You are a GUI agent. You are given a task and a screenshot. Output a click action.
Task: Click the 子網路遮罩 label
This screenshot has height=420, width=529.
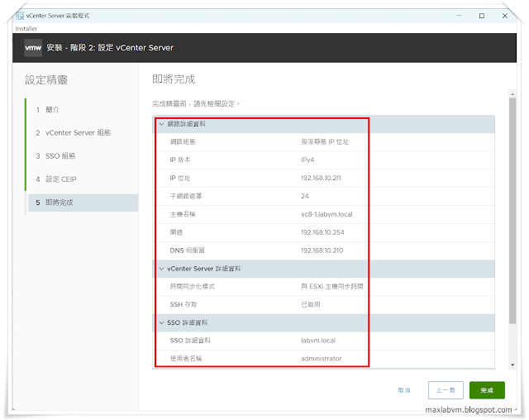tap(186, 196)
